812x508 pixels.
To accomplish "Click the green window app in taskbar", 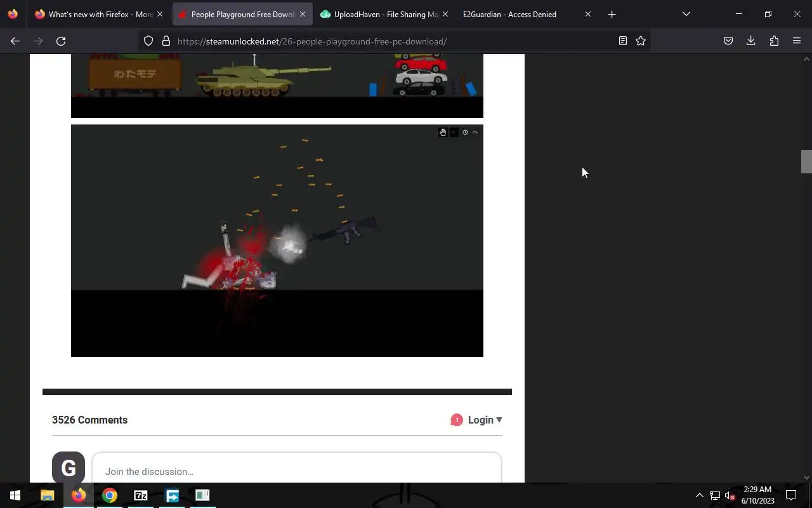I will (202, 495).
